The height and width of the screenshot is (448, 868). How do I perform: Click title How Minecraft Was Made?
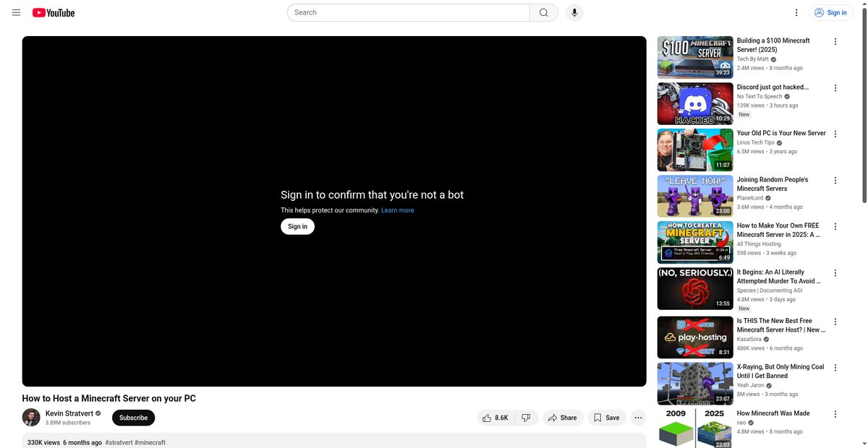pos(773,414)
